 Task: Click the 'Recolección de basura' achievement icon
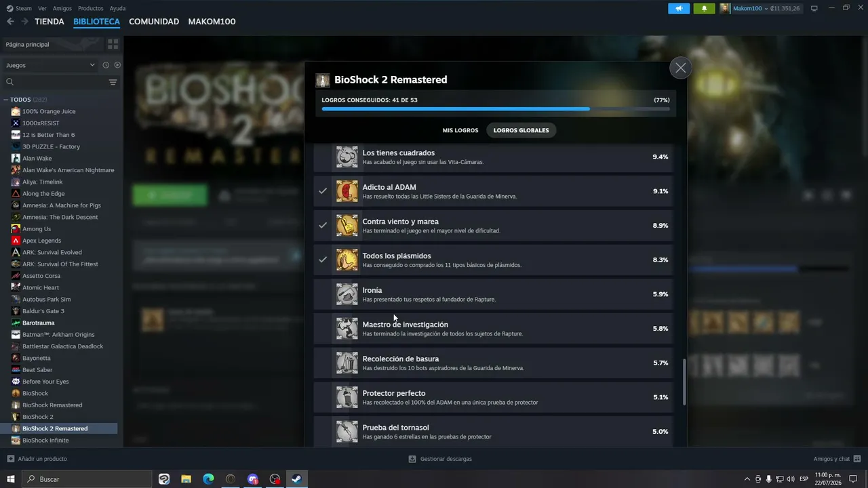pos(347,363)
